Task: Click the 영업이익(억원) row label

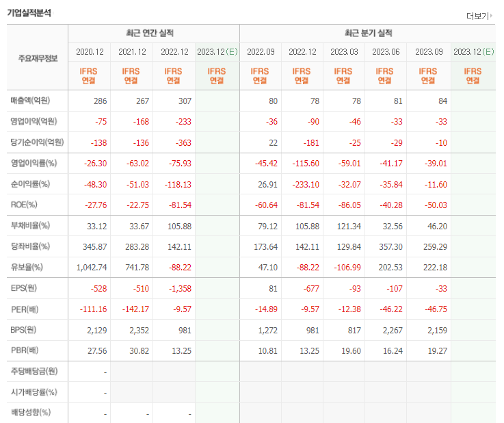Action: point(34,121)
